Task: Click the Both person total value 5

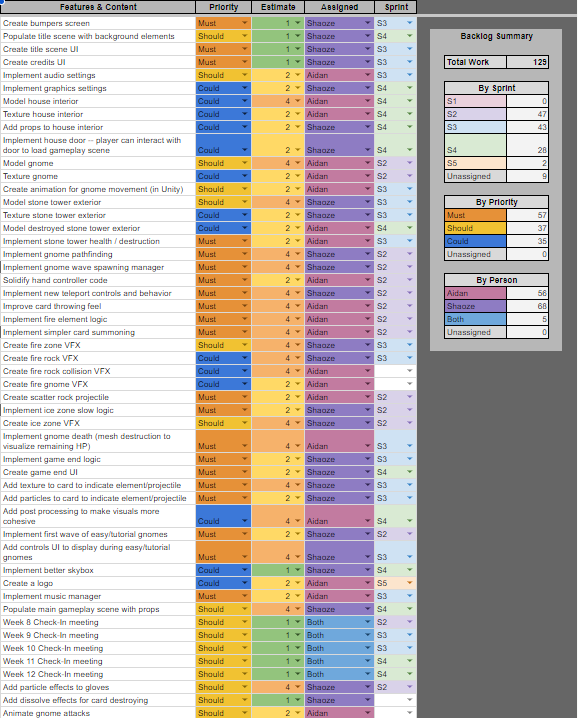Action: tap(527, 319)
